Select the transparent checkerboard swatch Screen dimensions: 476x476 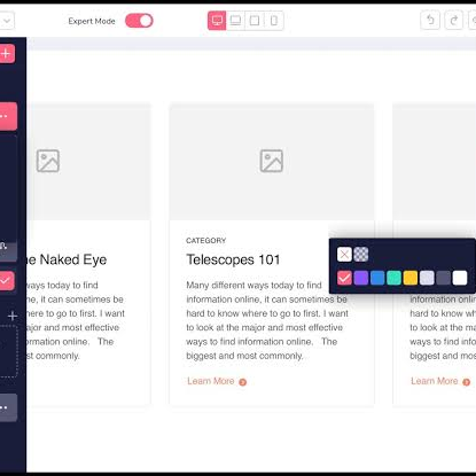(x=361, y=254)
